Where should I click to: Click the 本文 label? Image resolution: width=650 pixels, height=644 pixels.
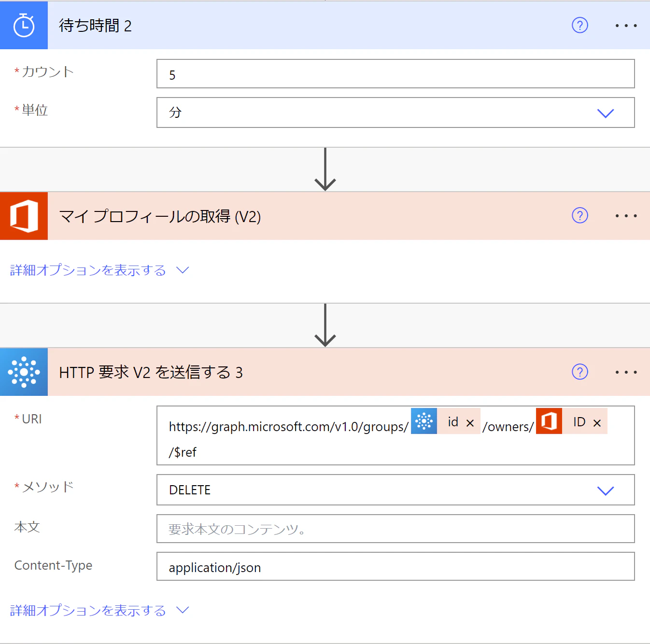pos(27,527)
